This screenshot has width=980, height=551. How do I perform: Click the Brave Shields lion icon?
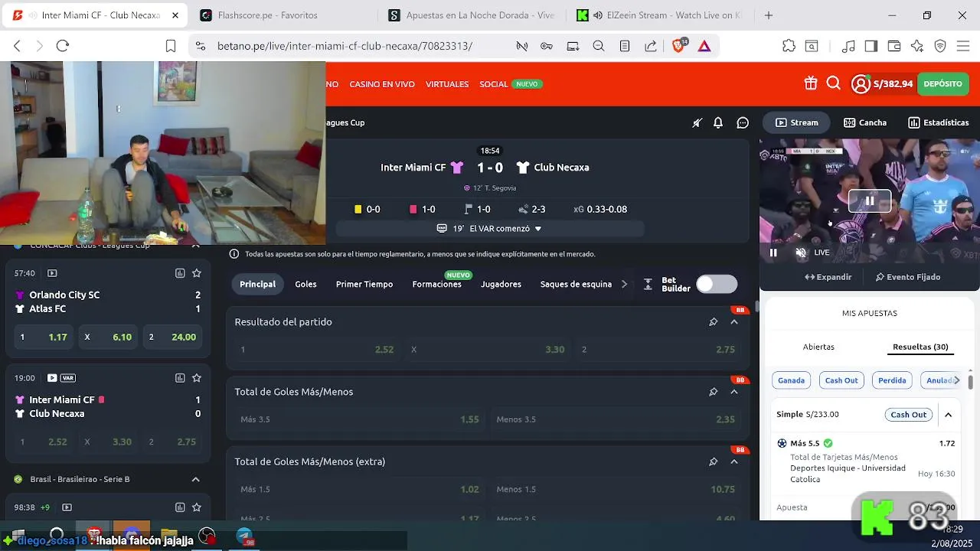click(x=679, y=46)
